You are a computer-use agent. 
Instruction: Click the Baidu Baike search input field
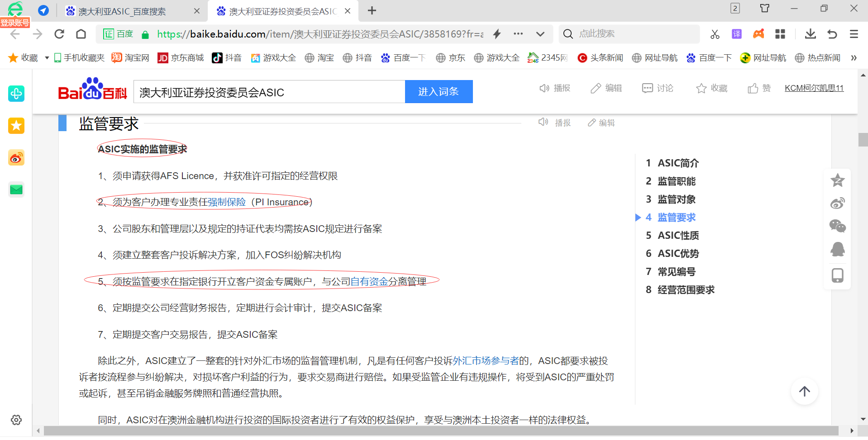pos(269,92)
